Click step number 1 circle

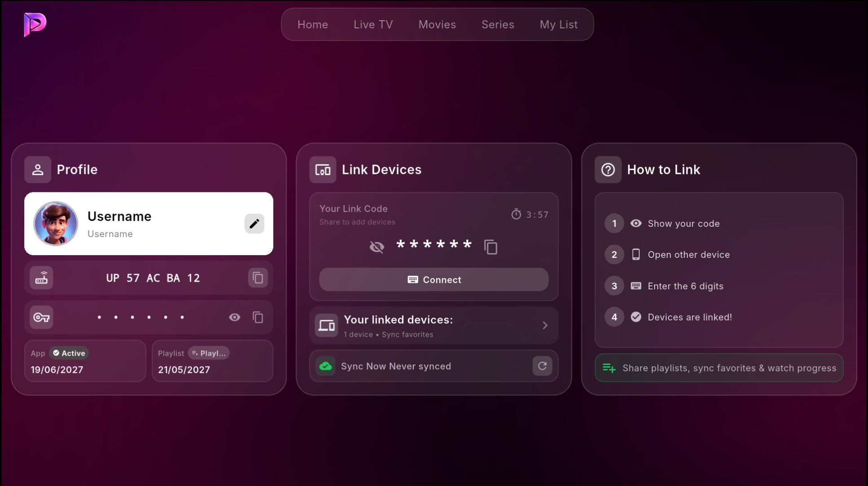coord(614,223)
